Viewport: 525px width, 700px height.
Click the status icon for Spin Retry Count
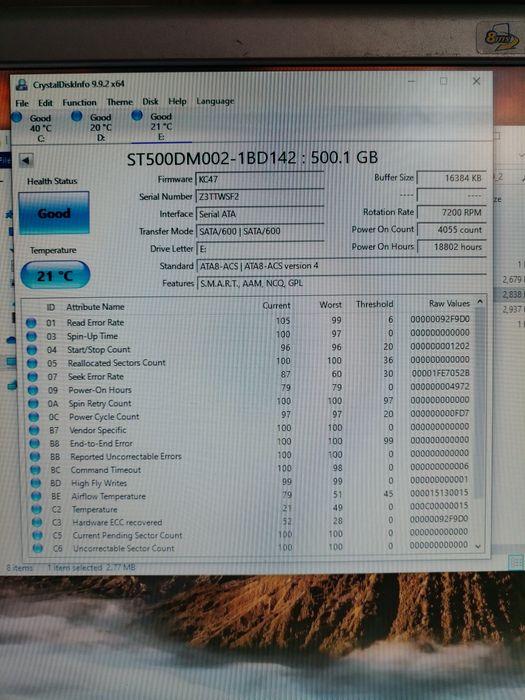34,404
